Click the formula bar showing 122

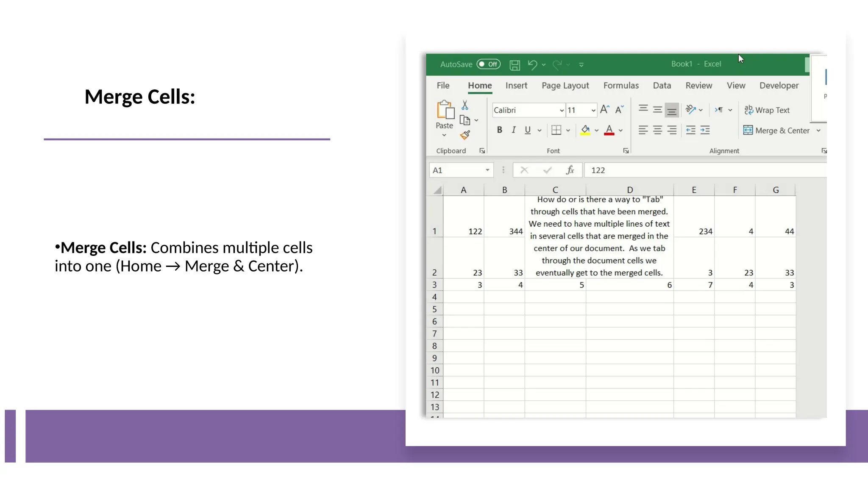pyautogui.click(x=705, y=170)
